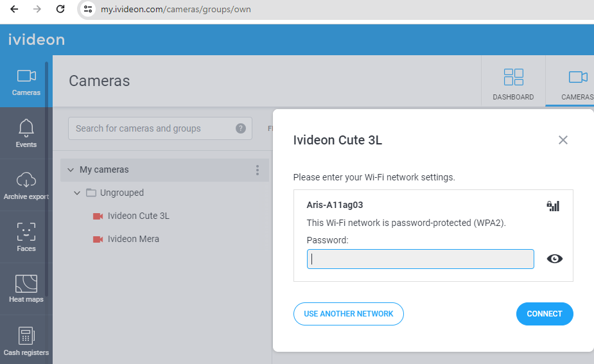Click the Wi-Fi password input field
594x364 pixels.
click(x=421, y=259)
